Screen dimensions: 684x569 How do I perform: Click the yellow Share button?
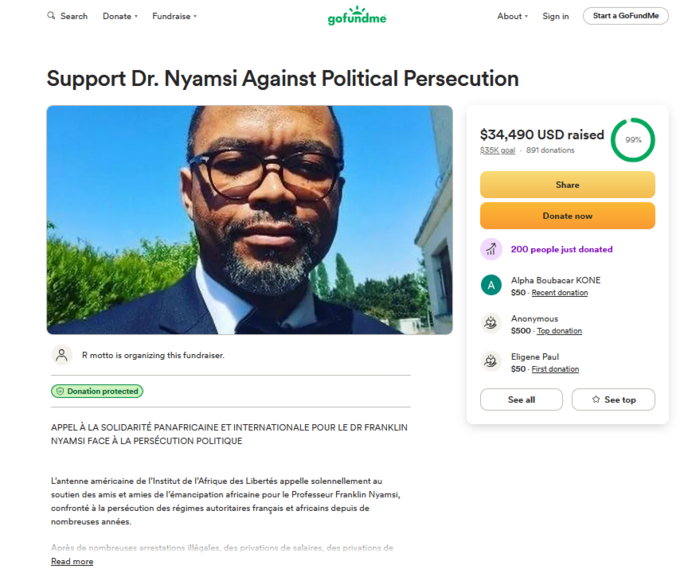[x=567, y=185]
